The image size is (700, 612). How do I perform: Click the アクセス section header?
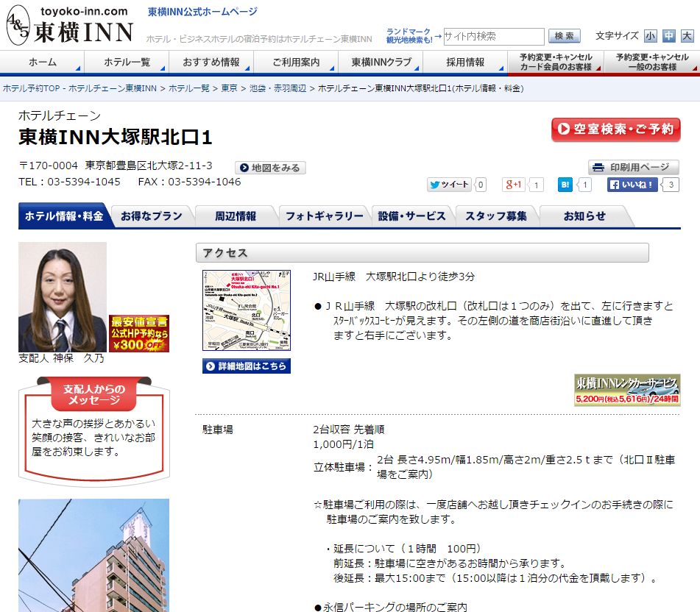[x=423, y=253]
